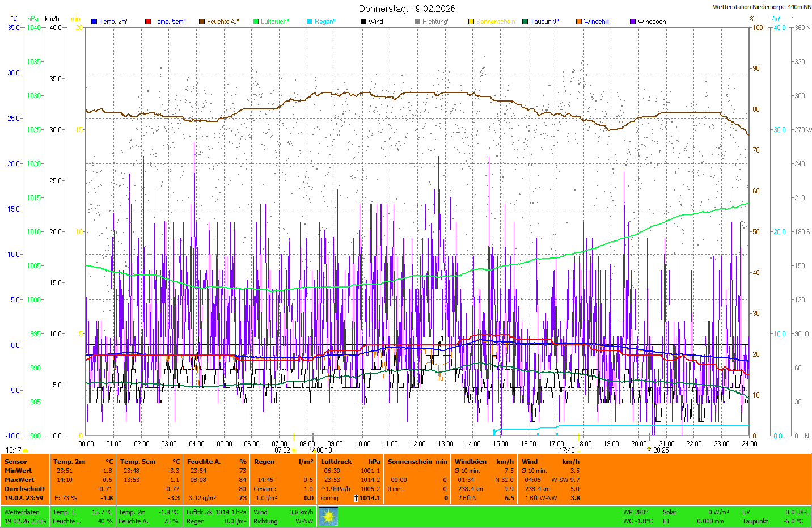The image size is (812, 528).
Task: Click the red Temp. 5cm legend square
Action: pos(148,22)
